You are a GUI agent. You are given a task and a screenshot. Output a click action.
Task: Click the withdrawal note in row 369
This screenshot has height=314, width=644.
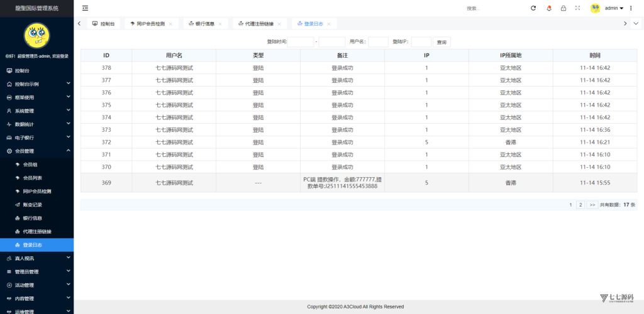[343, 183]
